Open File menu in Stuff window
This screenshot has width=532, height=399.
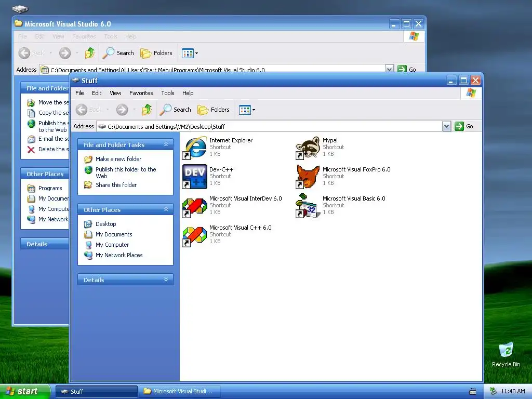[x=79, y=93]
